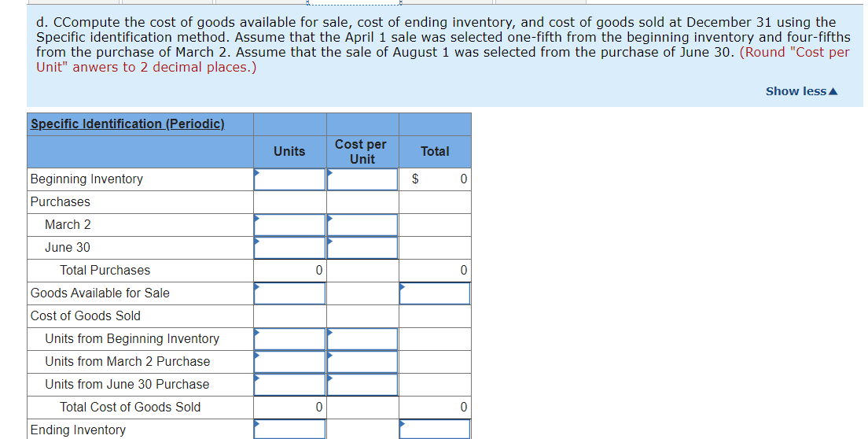Click the Specific Identification (Periodic) heading
Image resolution: width=868 pixels, height=439 pixels.
tap(127, 124)
